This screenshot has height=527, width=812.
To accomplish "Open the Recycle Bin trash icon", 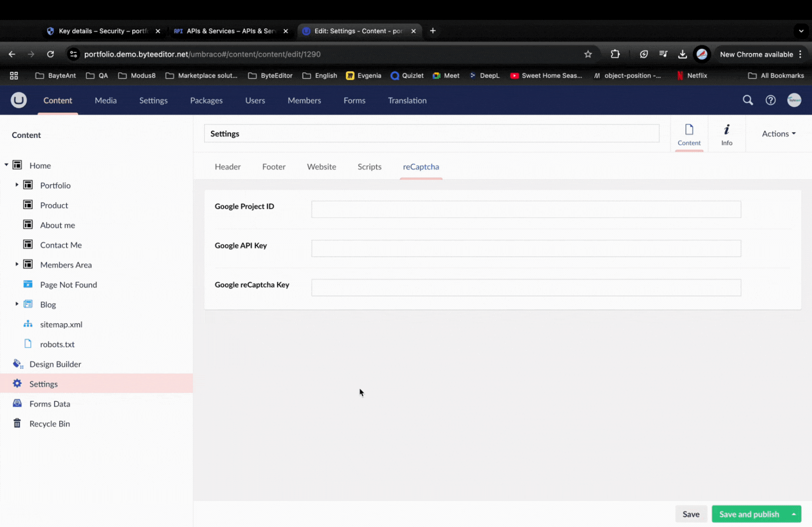I will (17, 424).
